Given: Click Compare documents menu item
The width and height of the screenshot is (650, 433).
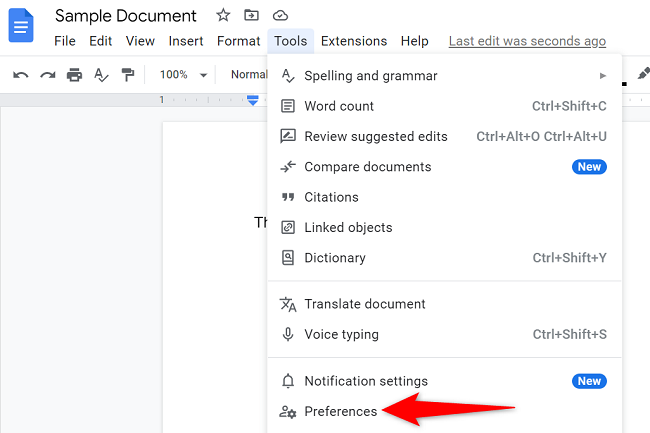Looking at the screenshot, I should pyautogui.click(x=367, y=167).
